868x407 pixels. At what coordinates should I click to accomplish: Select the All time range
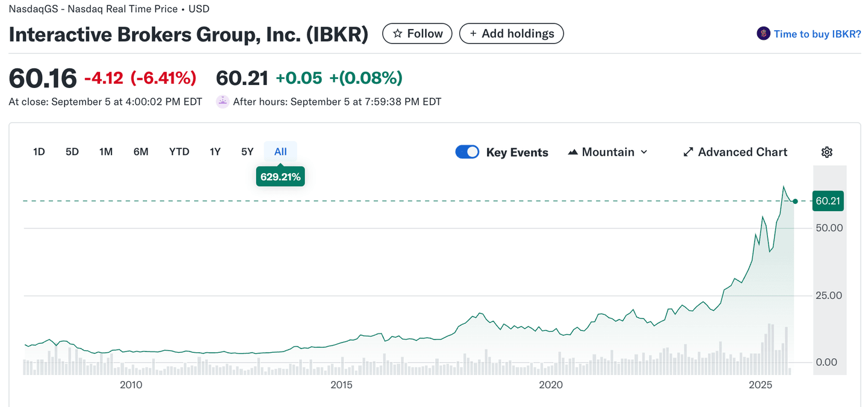[x=280, y=152]
